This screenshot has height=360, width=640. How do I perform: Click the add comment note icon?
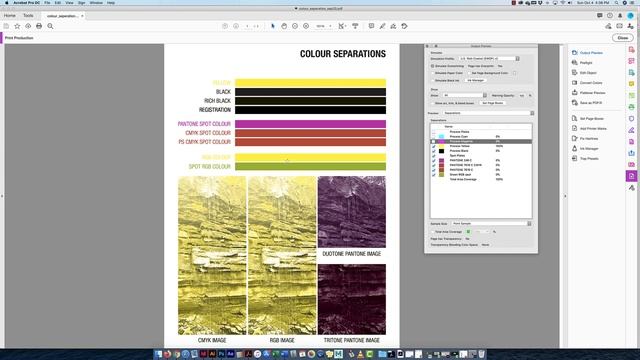[371, 26]
